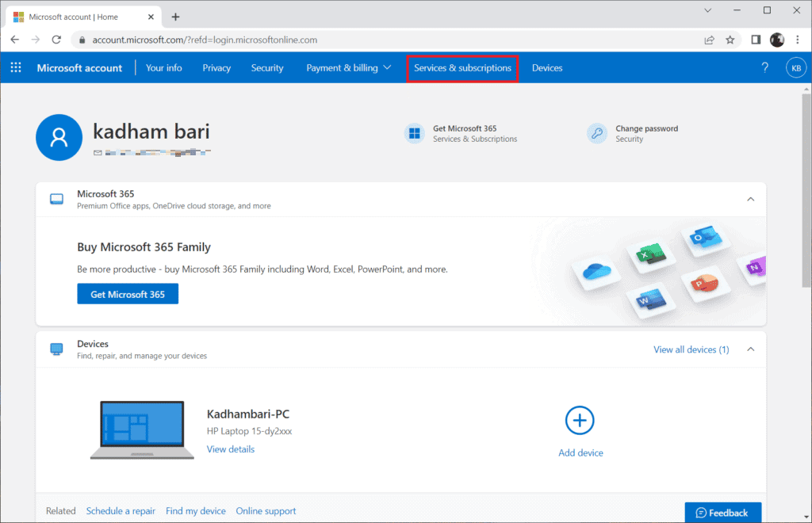Refresh the page
The width and height of the screenshot is (812, 523).
pos(56,39)
